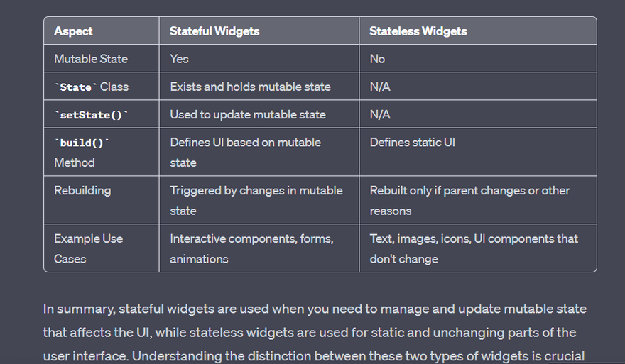Click the `setState()` code label
Viewport: 625px width, 364px height.
91,114
